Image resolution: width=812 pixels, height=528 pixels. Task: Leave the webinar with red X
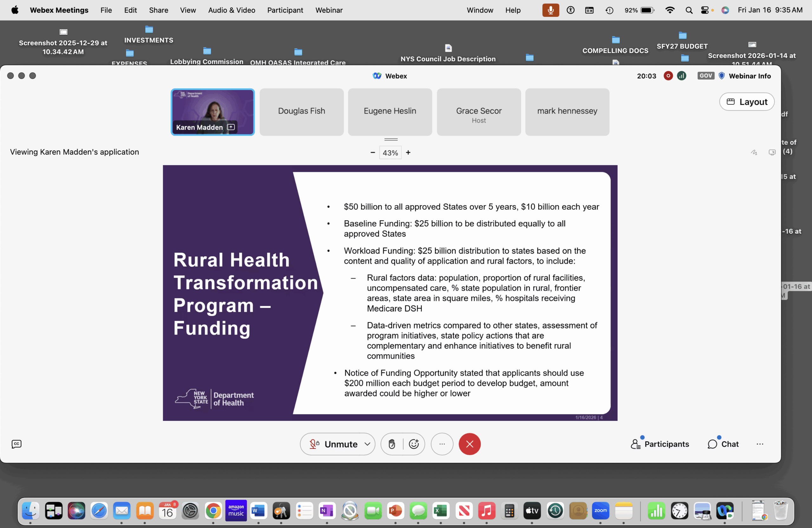469,444
